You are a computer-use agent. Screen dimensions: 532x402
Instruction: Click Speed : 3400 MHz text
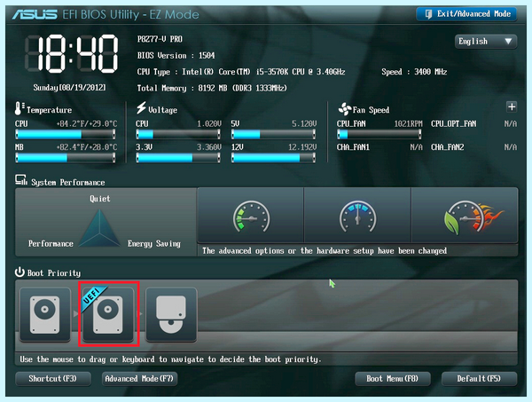tap(414, 72)
